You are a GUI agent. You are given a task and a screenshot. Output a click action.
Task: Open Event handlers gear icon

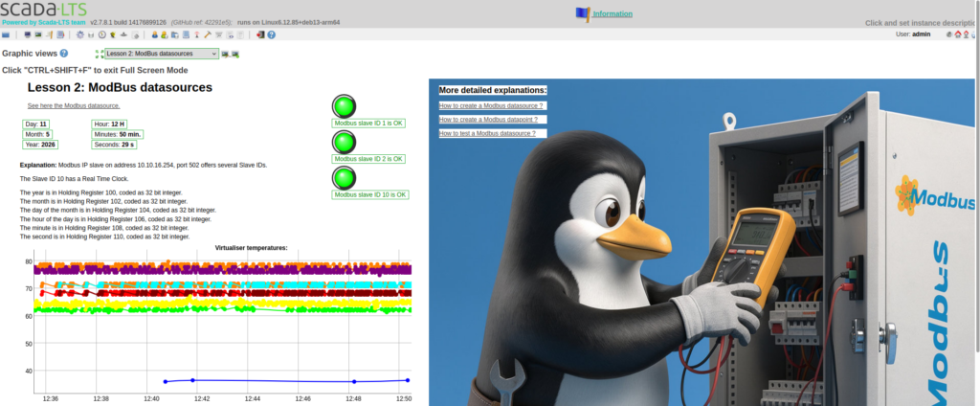[x=80, y=35]
